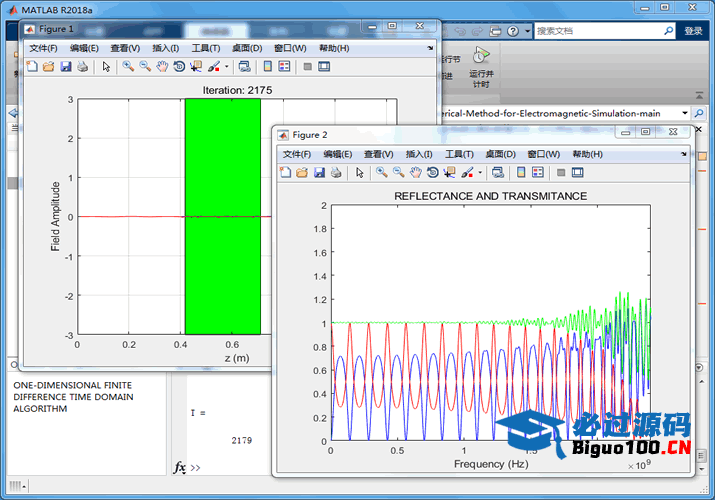
Task: Show plot tools and dock Figure 1
Action: coord(324,67)
